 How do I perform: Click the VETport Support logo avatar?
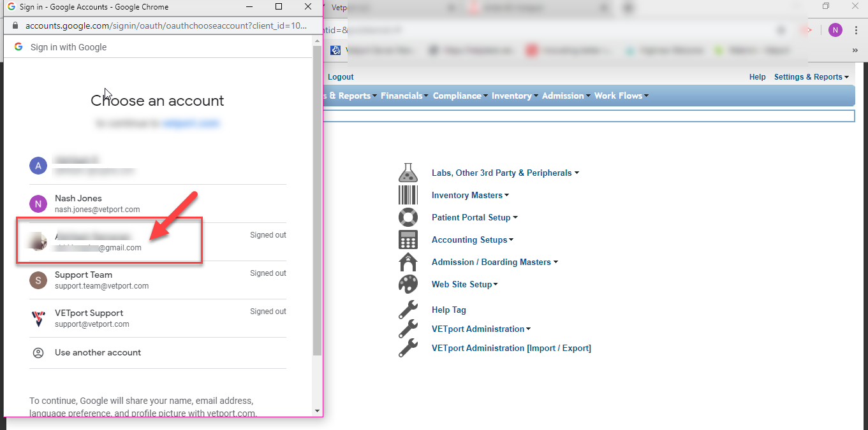click(x=38, y=319)
